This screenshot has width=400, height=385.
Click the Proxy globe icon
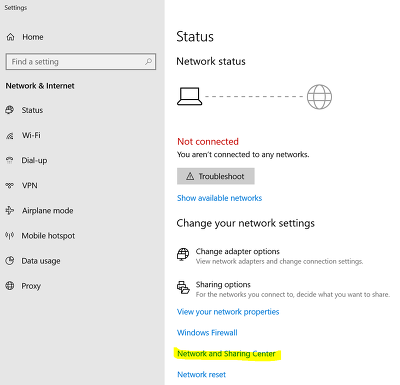10,286
